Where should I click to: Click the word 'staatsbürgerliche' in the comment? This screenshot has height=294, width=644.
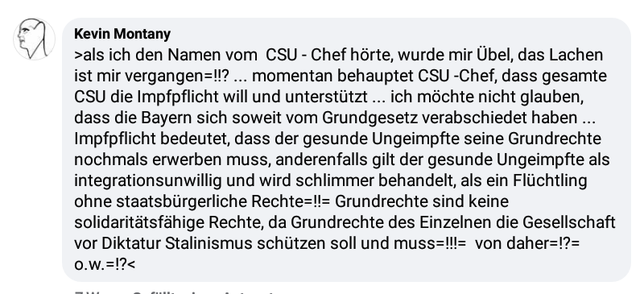tap(181, 202)
